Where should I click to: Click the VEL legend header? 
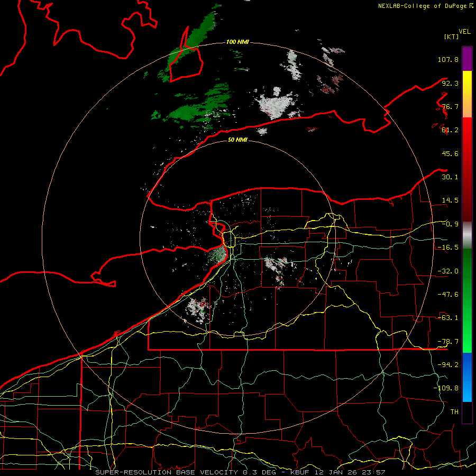tap(464, 31)
